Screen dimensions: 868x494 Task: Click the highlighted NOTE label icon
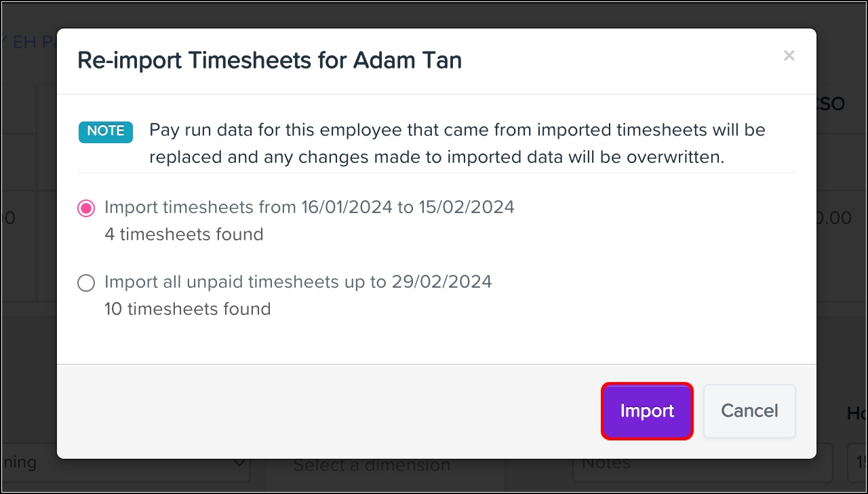tap(105, 132)
